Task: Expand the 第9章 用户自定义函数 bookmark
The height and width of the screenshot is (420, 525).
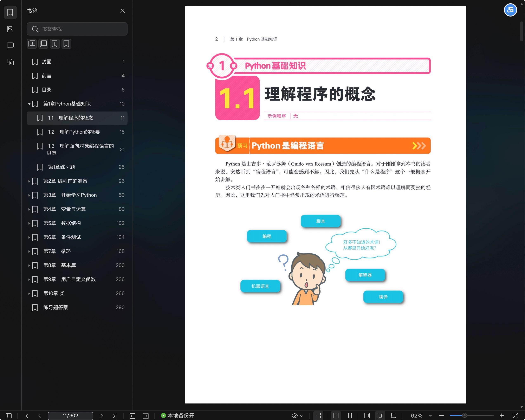Action: pyautogui.click(x=29, y=279)
